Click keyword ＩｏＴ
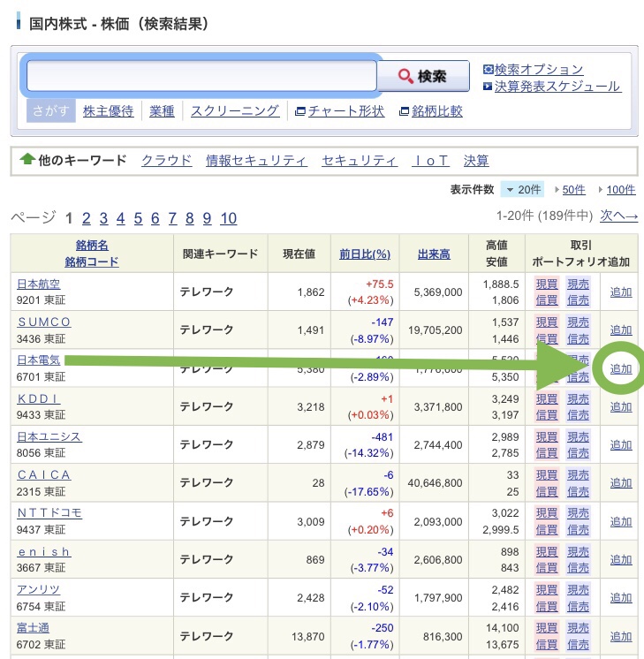The height and width of the screenshot is (659, 644). (430, 161)
